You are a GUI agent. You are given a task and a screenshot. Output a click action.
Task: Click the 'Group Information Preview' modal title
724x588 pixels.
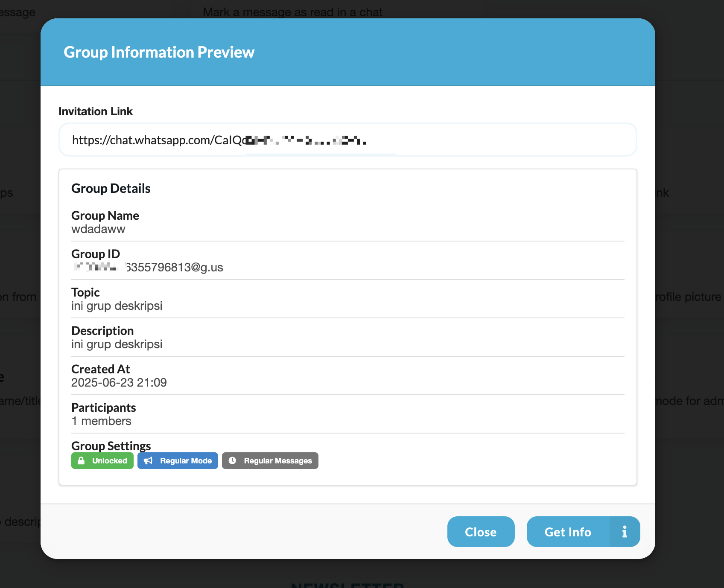[159, 52]
